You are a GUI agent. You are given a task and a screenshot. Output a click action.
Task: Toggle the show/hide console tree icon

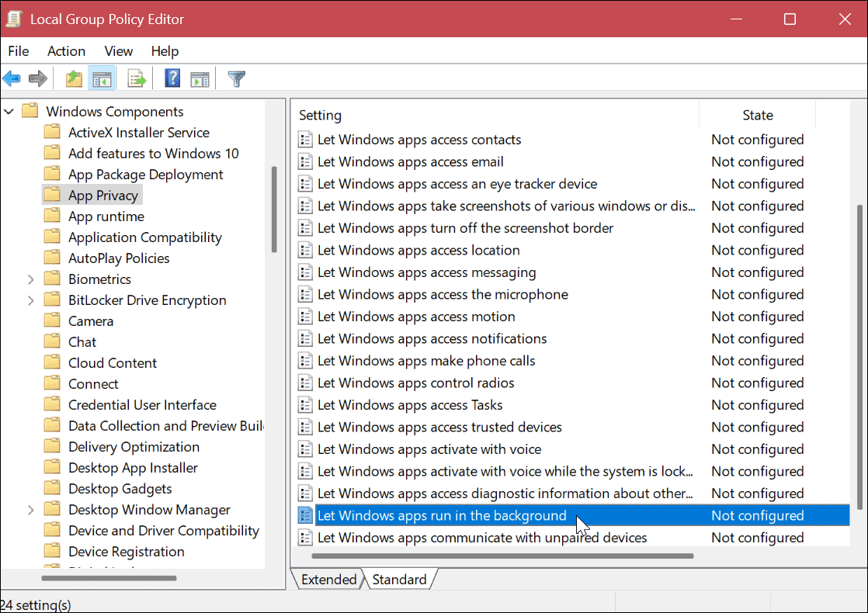click(x=102, y=78)
